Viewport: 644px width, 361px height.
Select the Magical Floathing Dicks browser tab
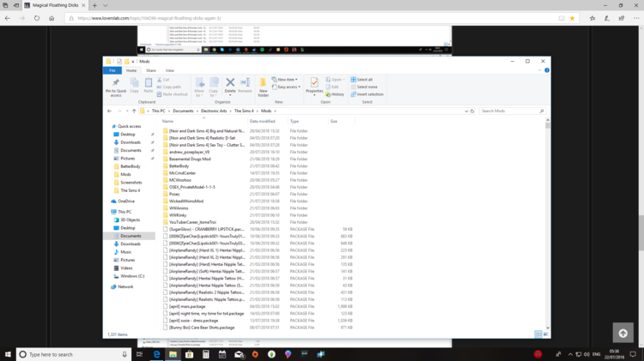tap(55, 5)
